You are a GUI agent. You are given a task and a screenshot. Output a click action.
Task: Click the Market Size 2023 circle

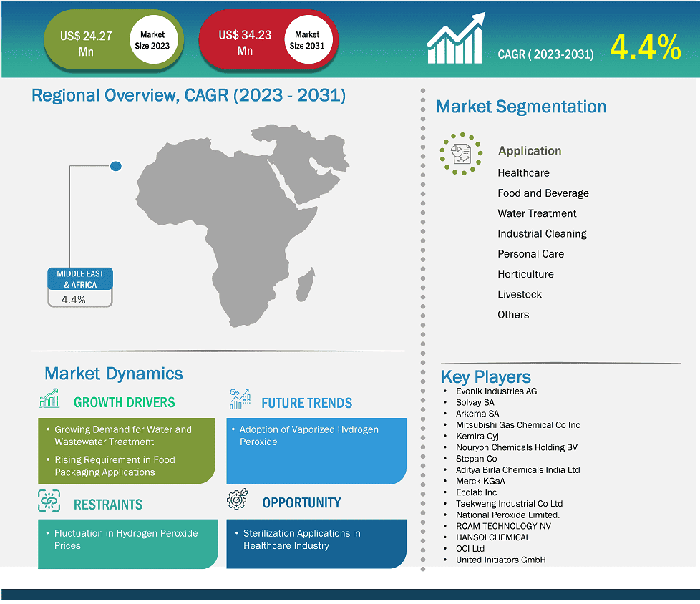click(x=152, y=39)
